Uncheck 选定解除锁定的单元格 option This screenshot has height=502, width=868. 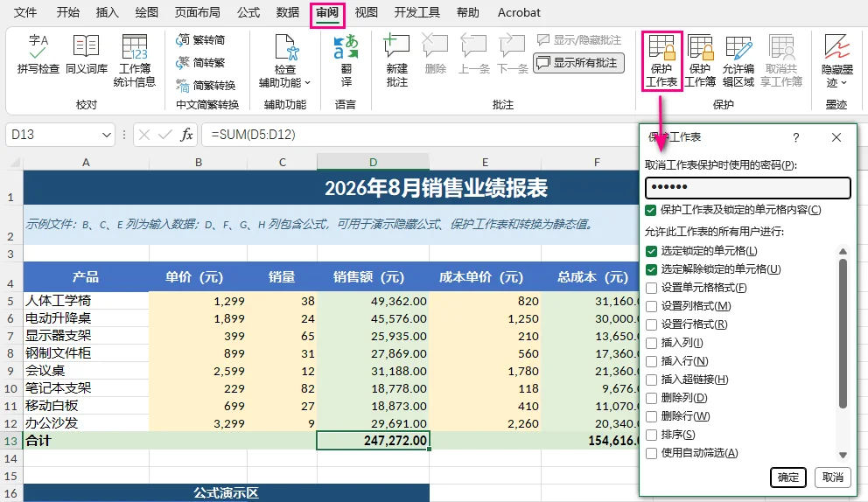click(x=652, y=269)
